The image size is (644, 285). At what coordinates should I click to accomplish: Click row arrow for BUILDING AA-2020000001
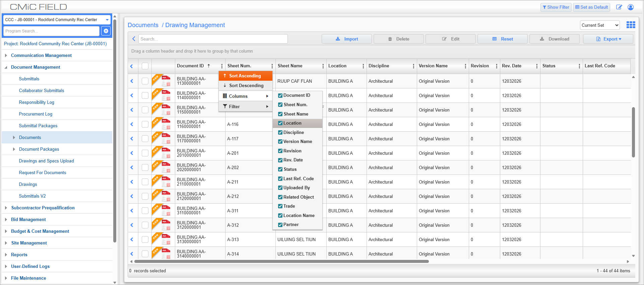(x=132, y=167)
